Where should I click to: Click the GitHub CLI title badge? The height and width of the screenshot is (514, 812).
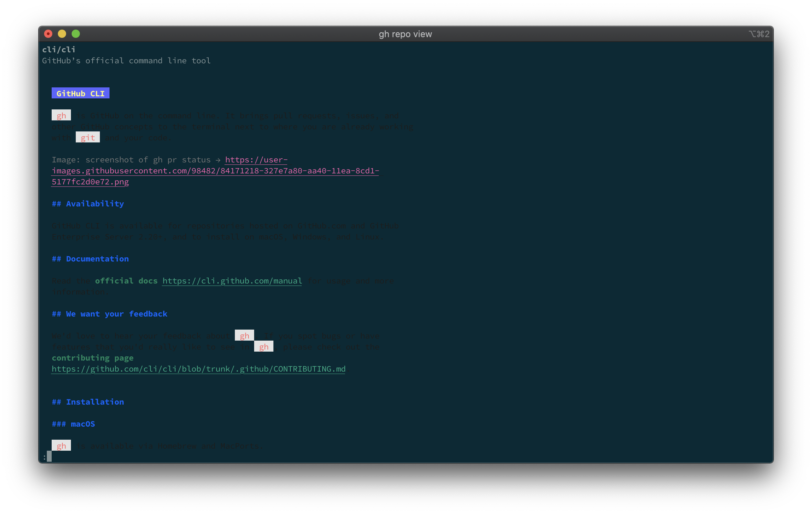coord(80,93)
